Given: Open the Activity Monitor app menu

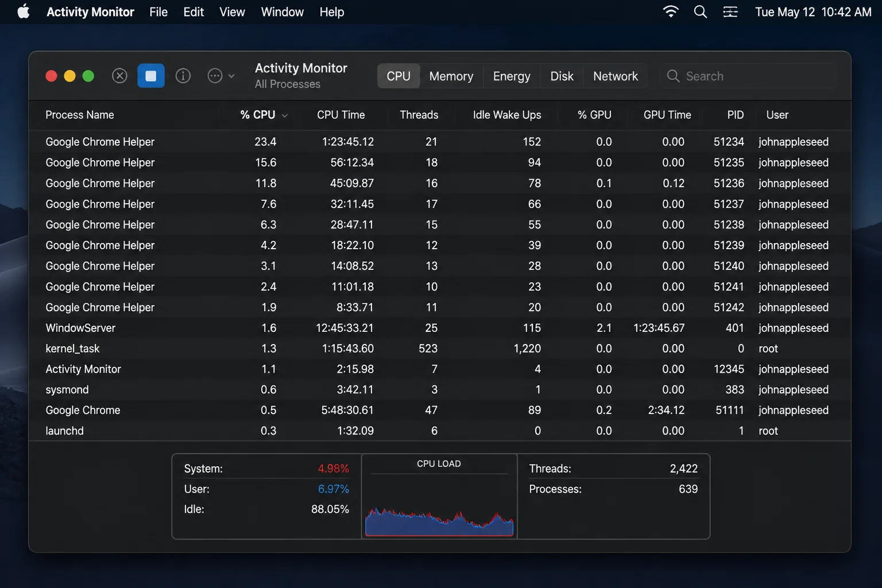Looking at the screenshot, I should pyautogui.click(x=90, y=11).
